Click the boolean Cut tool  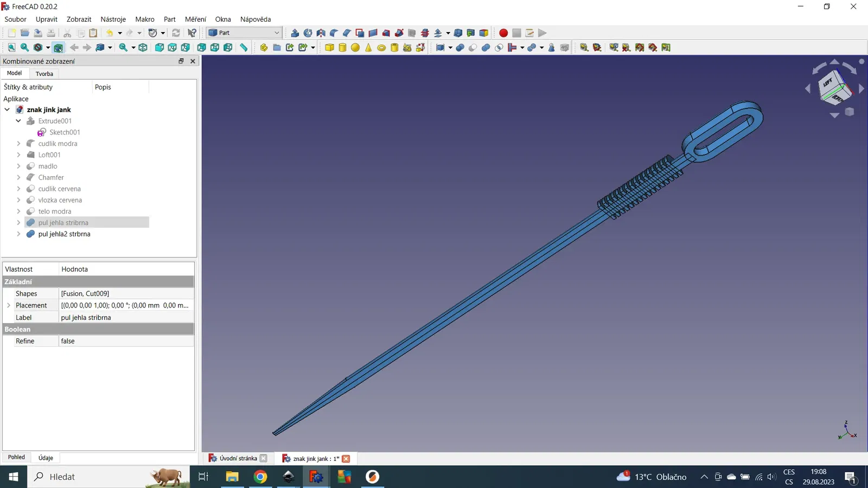tap(473, 48)
